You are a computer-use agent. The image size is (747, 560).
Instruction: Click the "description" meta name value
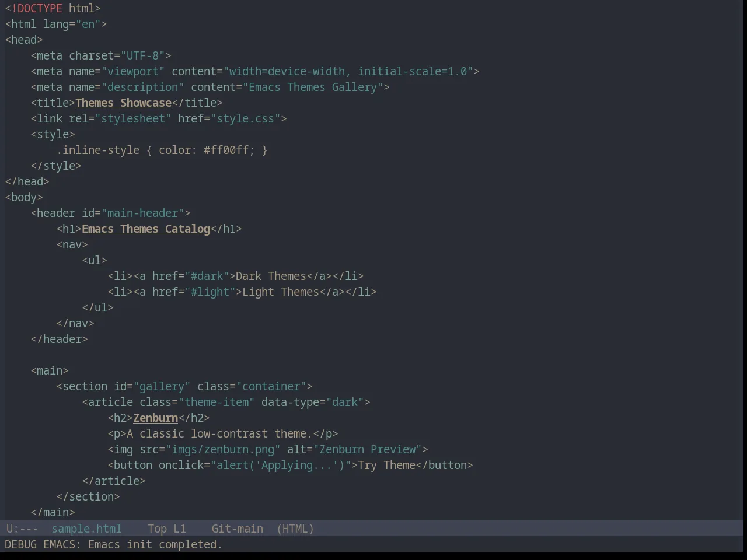click(x=142, y=87)
